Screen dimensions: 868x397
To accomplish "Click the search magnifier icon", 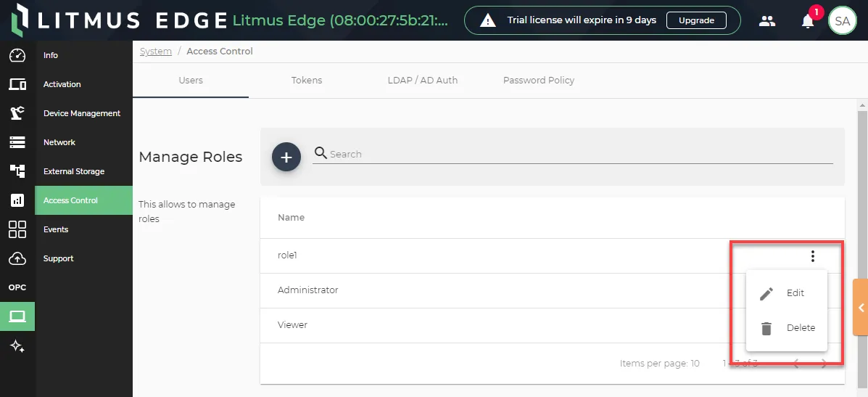I will [x=321, y=153].
